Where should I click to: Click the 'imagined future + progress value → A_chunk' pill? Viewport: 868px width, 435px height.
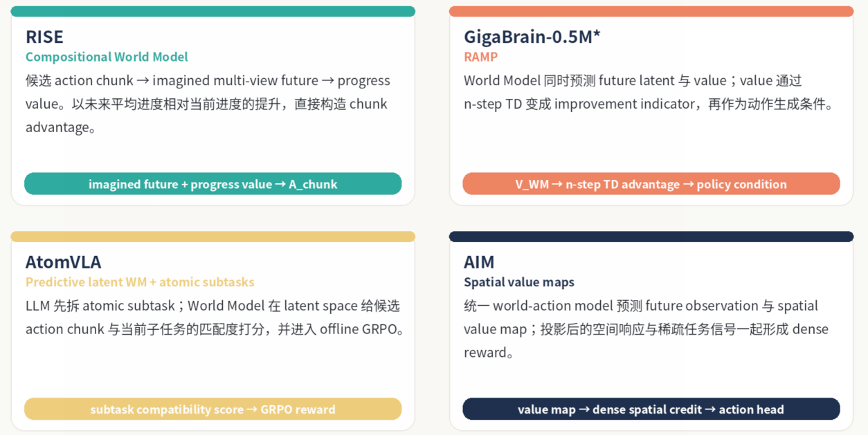(213, 184)
